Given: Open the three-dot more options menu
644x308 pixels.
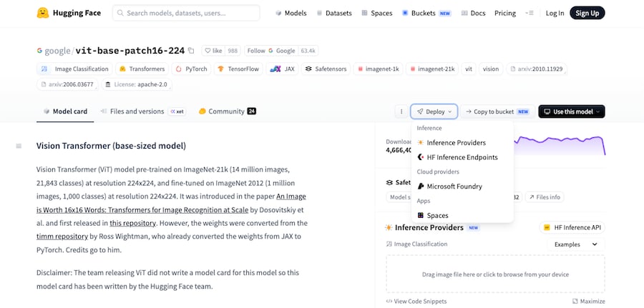Looking at the screenshot, I should click(x=401, y=111).
